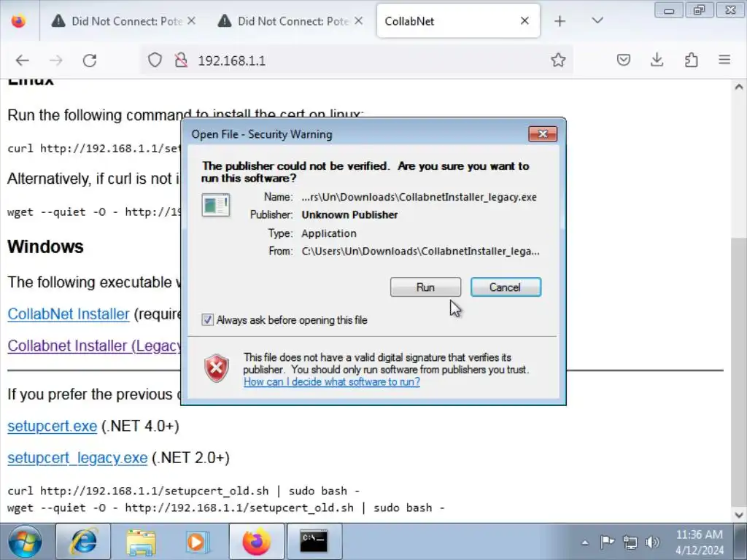
Task: Uncheck Always ask before opening this file
Action: click(x=207, y=319)
